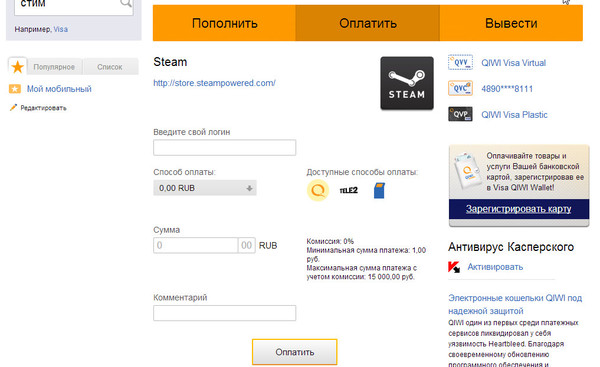The image size is (600, 367).
Task: Select the QIWI wallet payment icon
Action: [x=318, y=190]
